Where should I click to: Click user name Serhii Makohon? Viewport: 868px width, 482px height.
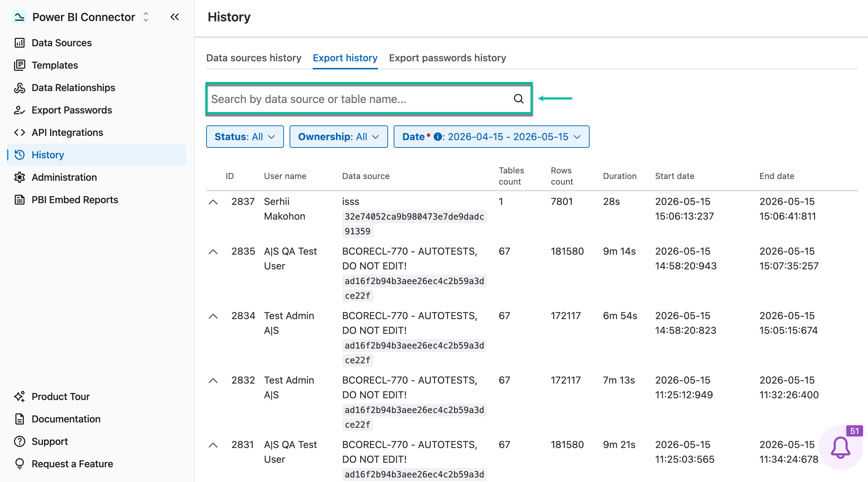tap(284, 209)
